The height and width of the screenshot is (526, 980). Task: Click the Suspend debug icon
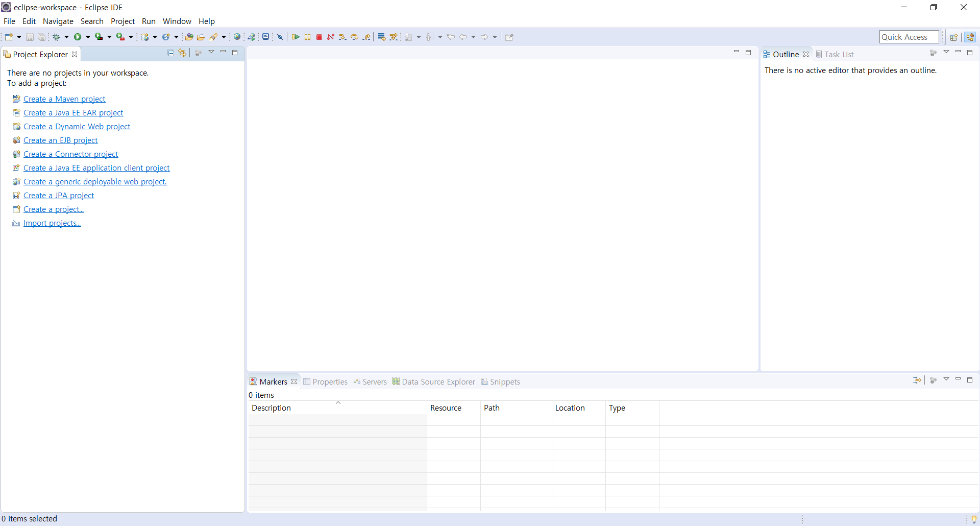click(307, 37)
